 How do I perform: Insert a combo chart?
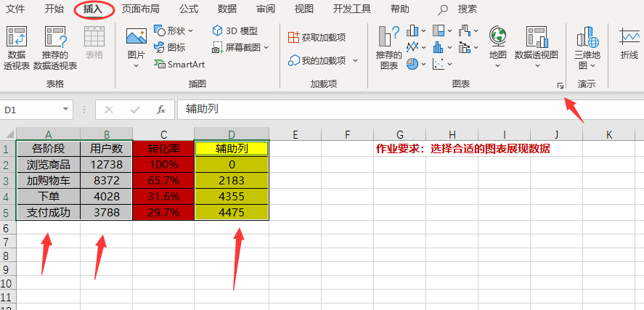coord(465,47)
